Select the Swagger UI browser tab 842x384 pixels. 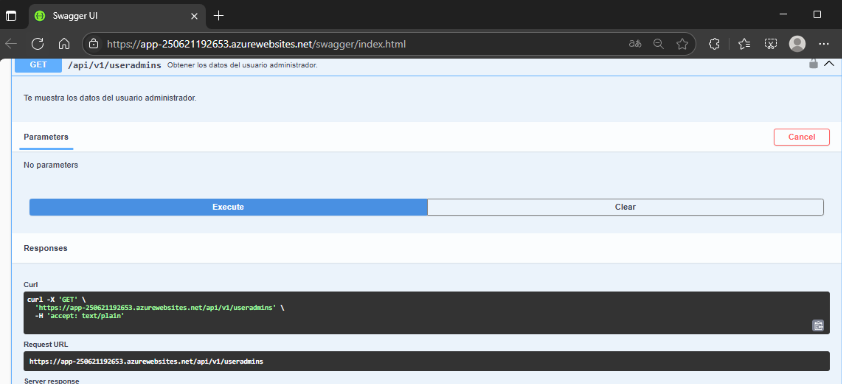[117, 16]
